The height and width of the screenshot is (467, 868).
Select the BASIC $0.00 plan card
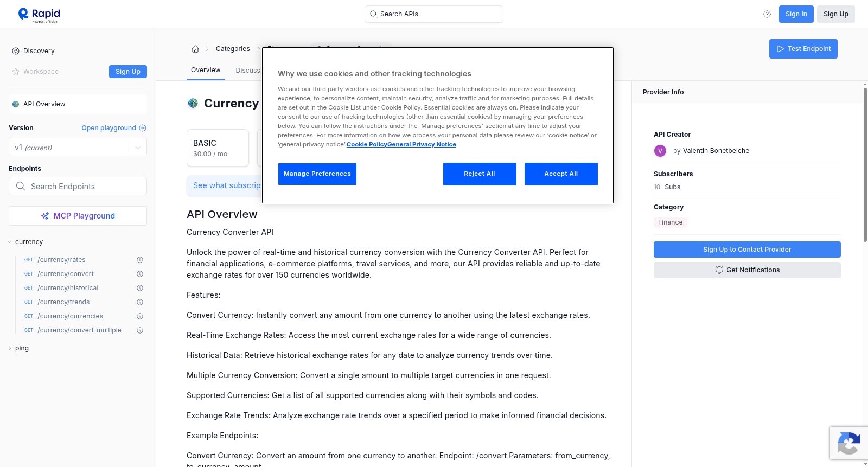click(x=218, y=148)
